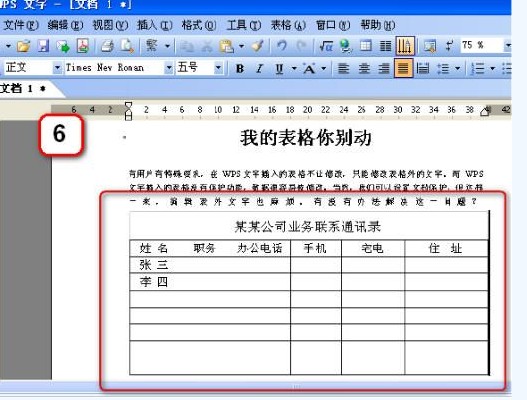527x400 pixels.
Task: Click the 75 % zoom field
Action: [x=482, y=45]
